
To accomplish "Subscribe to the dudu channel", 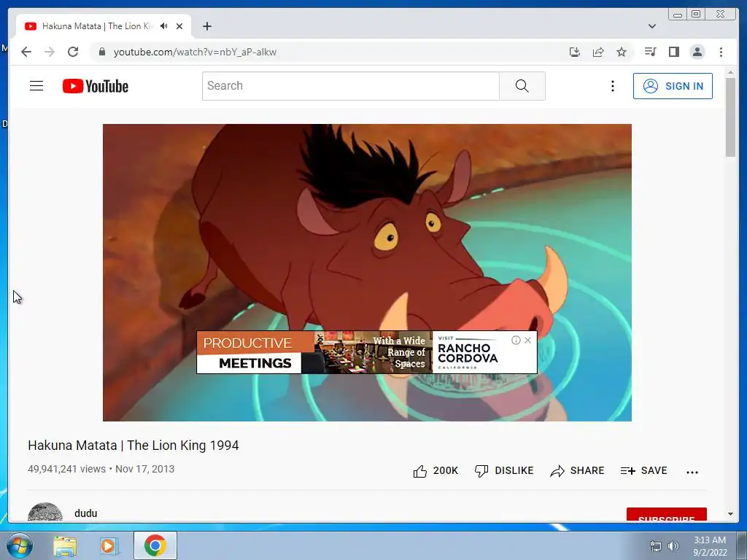I will 667,515.
